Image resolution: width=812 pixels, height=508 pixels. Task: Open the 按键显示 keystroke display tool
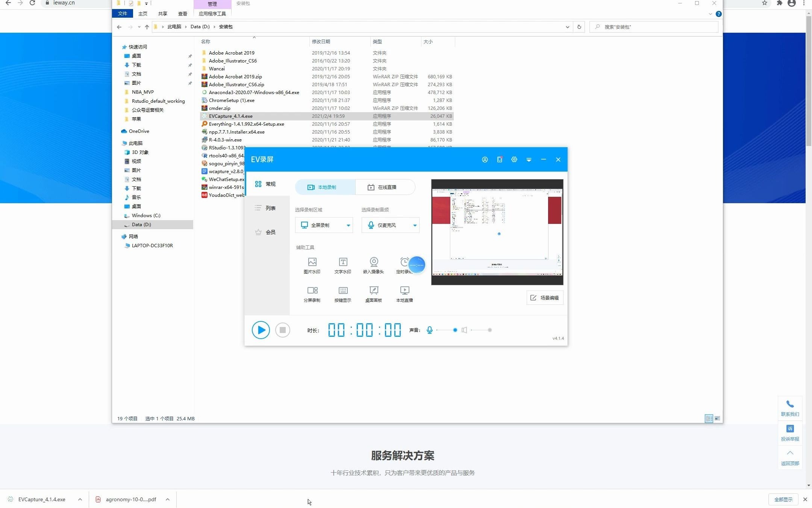coord(343,294)
